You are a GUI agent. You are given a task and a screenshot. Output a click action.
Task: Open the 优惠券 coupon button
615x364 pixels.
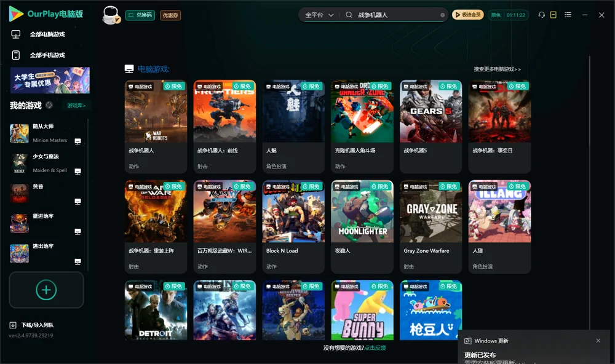(x=170, y=15)
